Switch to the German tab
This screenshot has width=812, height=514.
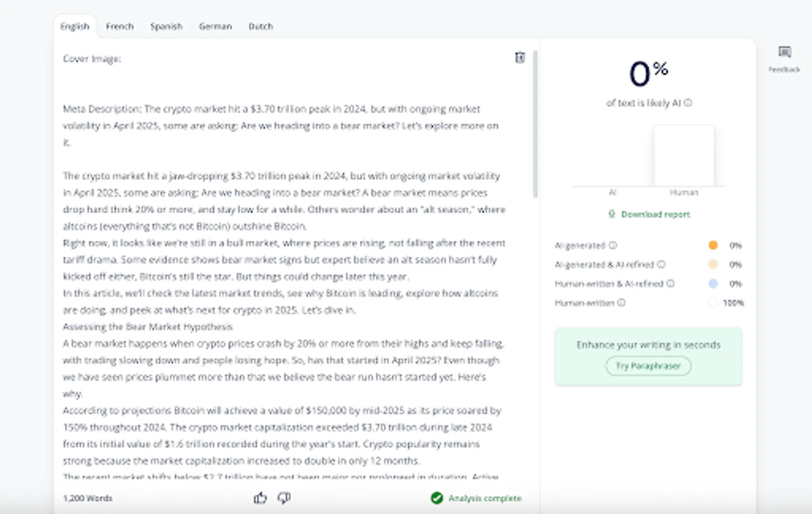tap(215, 26)
